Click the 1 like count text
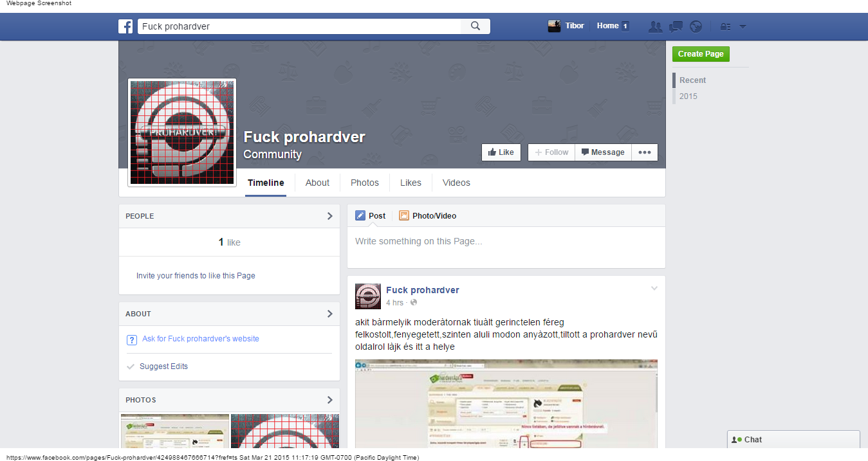868x461 pixels. (229, 242)
